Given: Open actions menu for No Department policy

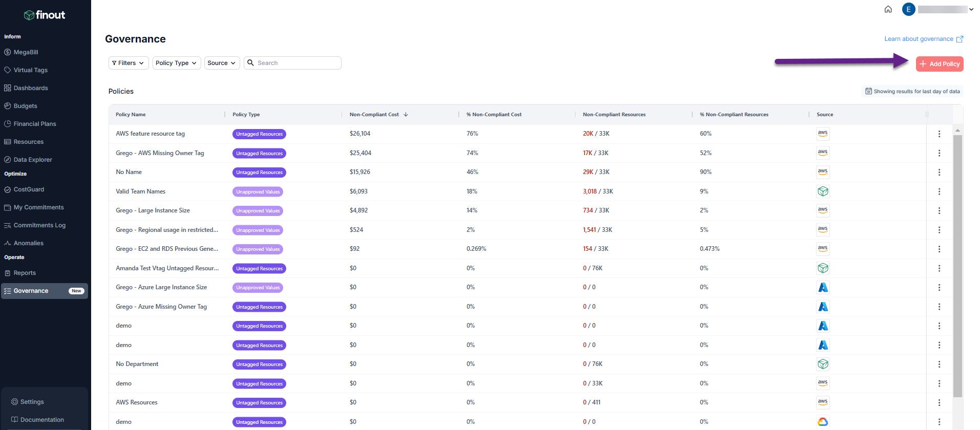Looking at the screenshot, I should pyautogui.click(x=939, y=364).
